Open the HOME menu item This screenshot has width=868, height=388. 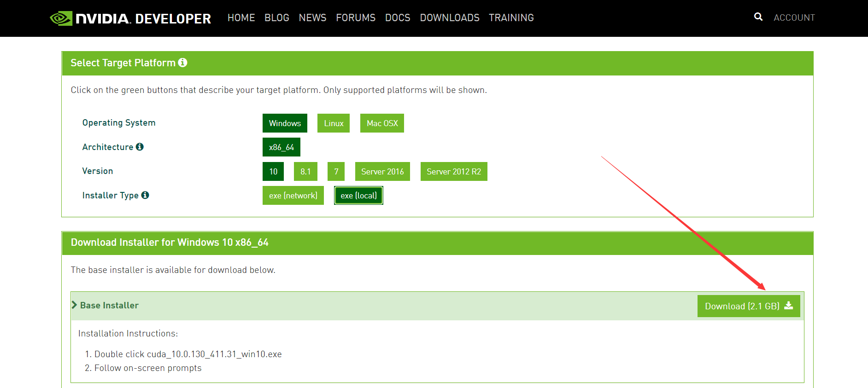(x=241, y=18)
